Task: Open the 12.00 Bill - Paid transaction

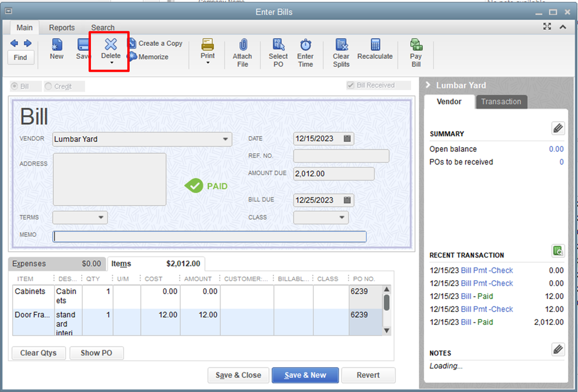Action: pyautogui.click(x=496, y=296)
